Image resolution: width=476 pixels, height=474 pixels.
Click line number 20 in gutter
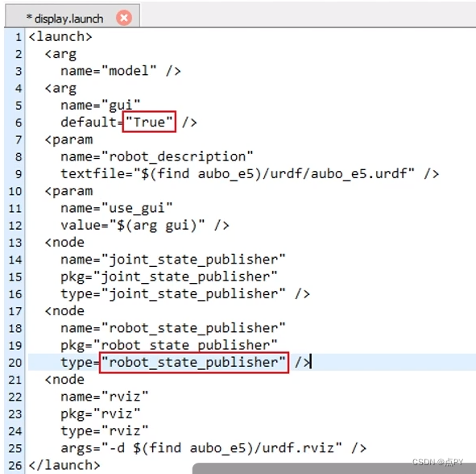(x=15, y=363)
